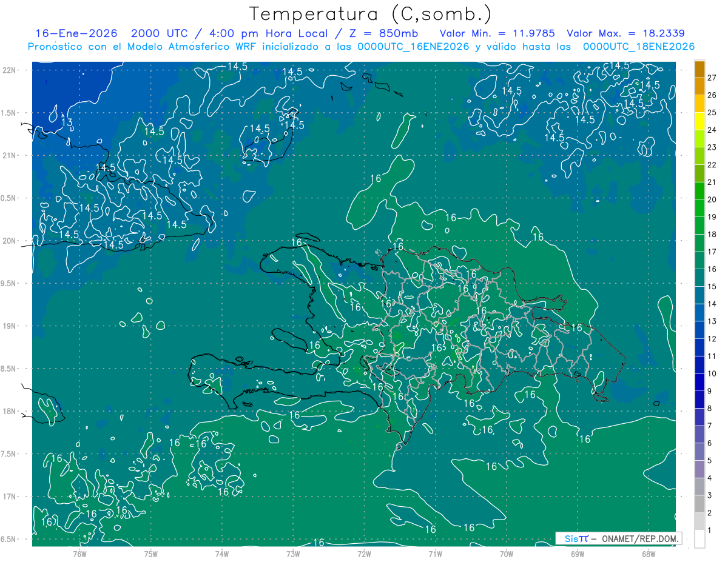
Task: Click "Valor Min. = 11.9785"
Action: coord(499,33)
